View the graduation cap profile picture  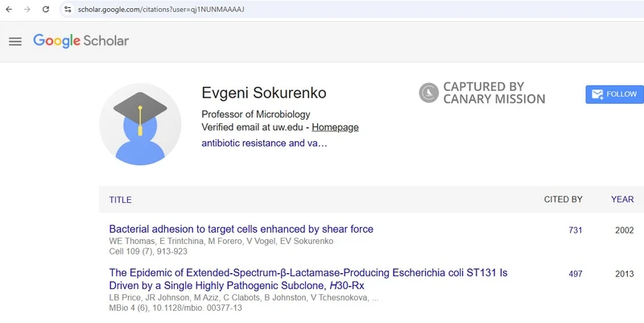click(x=140, y=124)
